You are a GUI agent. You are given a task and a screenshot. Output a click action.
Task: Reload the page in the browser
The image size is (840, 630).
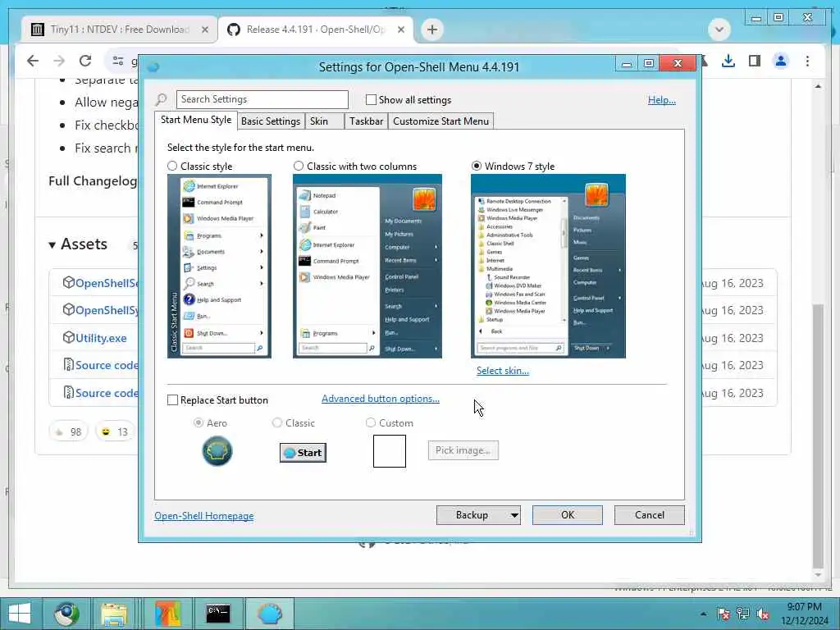(x=85, y=61)
